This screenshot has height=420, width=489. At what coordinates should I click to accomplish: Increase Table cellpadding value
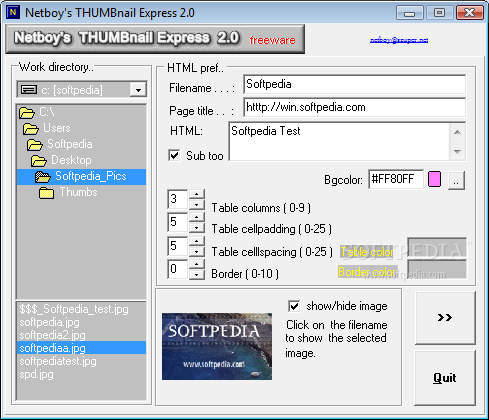pyautogui.click(x=197, y=217)
